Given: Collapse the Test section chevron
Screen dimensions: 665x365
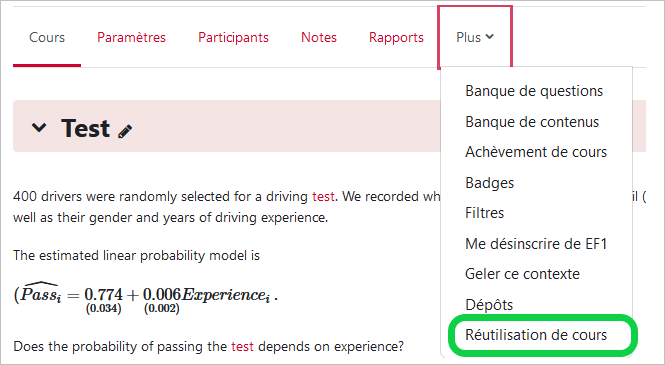Looking at the screenshot, I should tap(39, 127).
